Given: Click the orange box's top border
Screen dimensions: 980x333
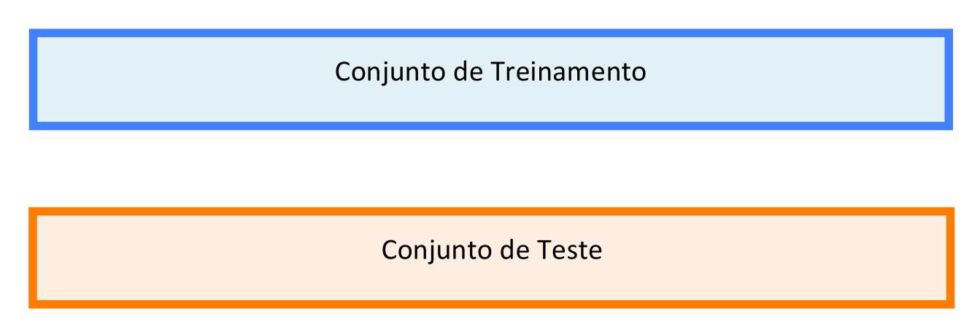Looking at the screenshot, I should 490,211.
